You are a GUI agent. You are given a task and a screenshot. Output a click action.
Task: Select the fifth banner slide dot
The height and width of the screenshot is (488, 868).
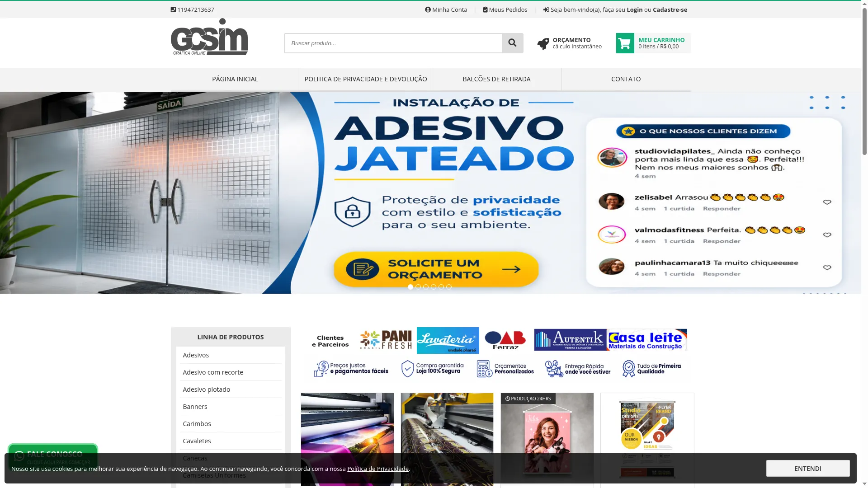click(441, 287)
